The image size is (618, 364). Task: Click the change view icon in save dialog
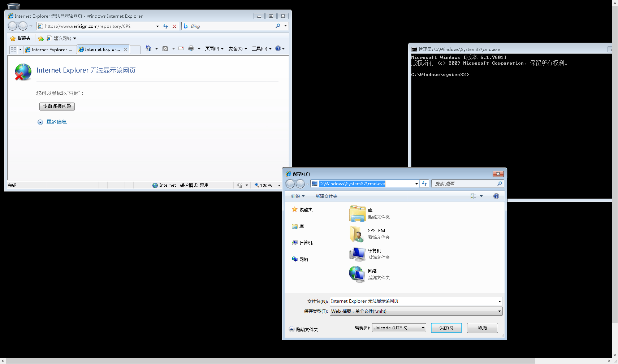(474, 196)
